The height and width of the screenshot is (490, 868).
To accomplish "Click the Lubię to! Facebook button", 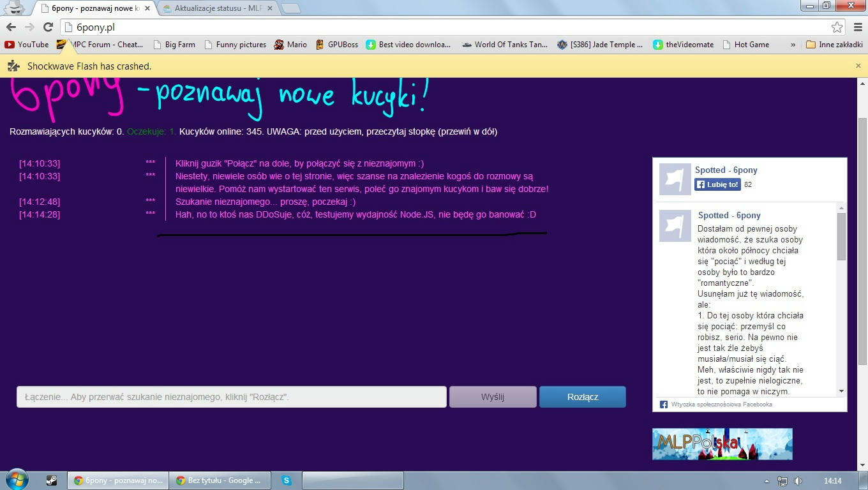I will coord(717,184).
